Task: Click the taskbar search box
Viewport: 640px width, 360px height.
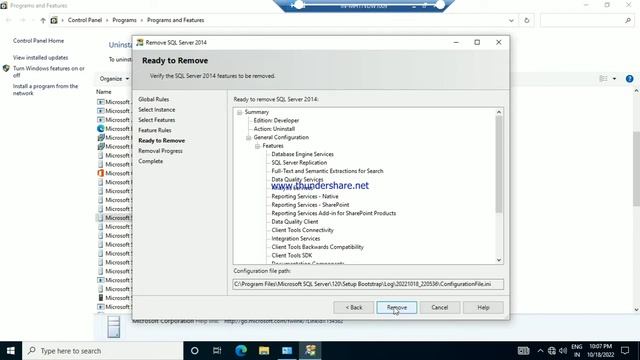Action: [102, 351]
